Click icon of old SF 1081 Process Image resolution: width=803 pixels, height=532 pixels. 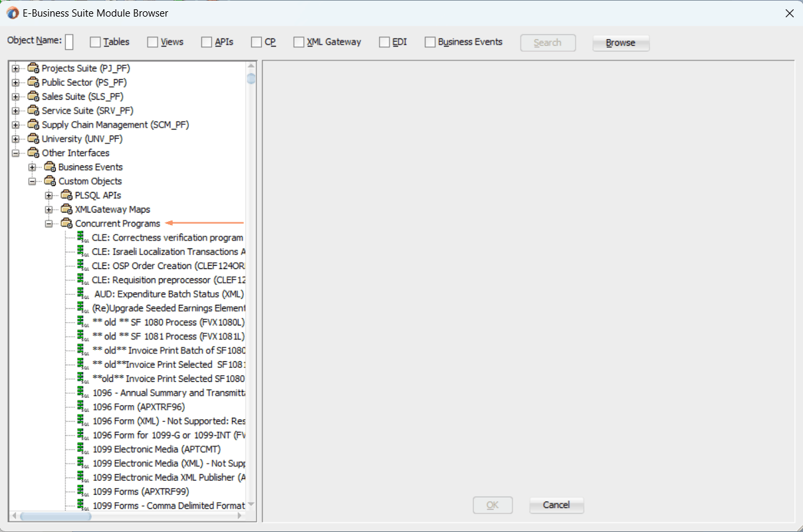coord(83,336)
